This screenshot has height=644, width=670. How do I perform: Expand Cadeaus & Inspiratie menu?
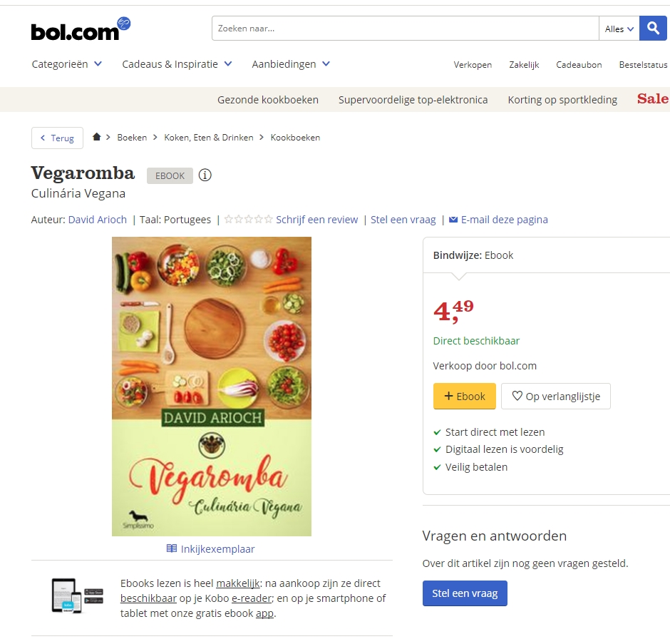pos(177,64)
